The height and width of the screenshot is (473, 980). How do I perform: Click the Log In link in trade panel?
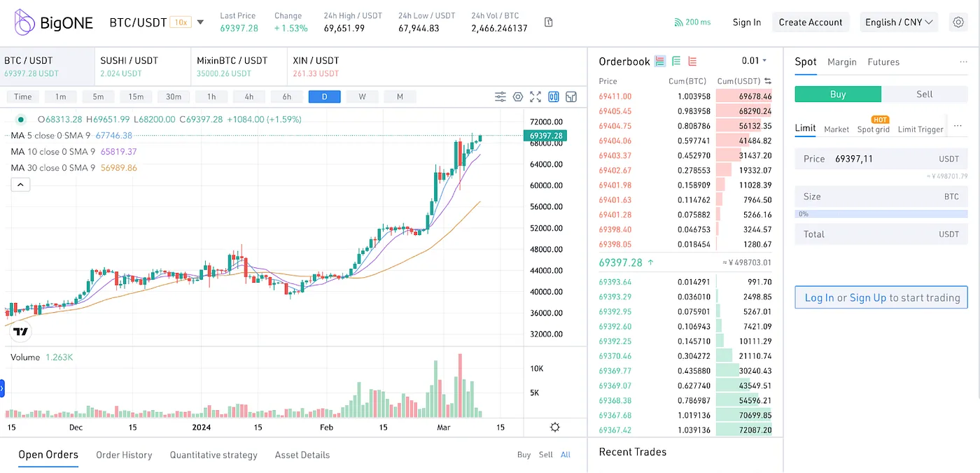(819, 298)
